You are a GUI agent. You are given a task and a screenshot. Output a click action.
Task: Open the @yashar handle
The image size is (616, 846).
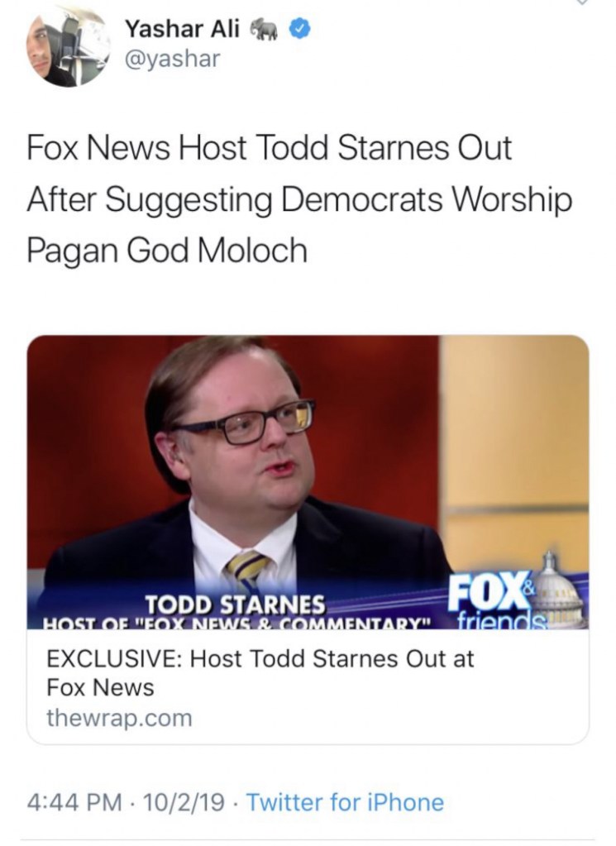click(173, 58)
